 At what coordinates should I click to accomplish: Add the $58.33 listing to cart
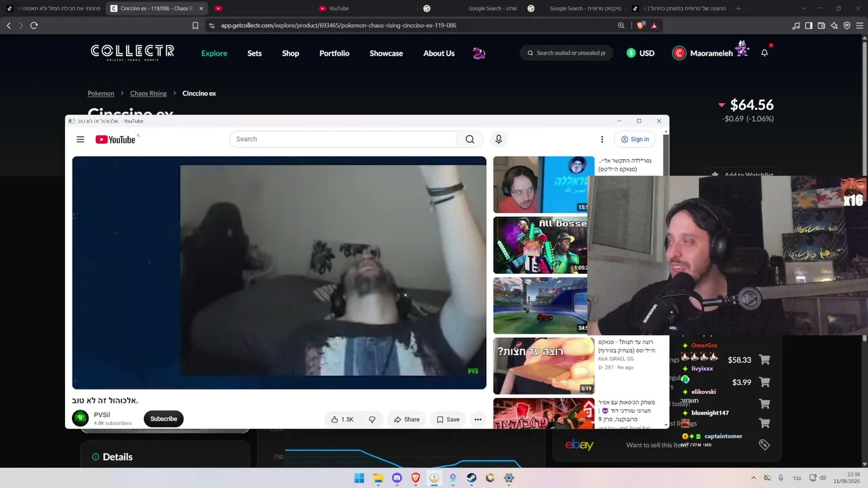[764, 360]
